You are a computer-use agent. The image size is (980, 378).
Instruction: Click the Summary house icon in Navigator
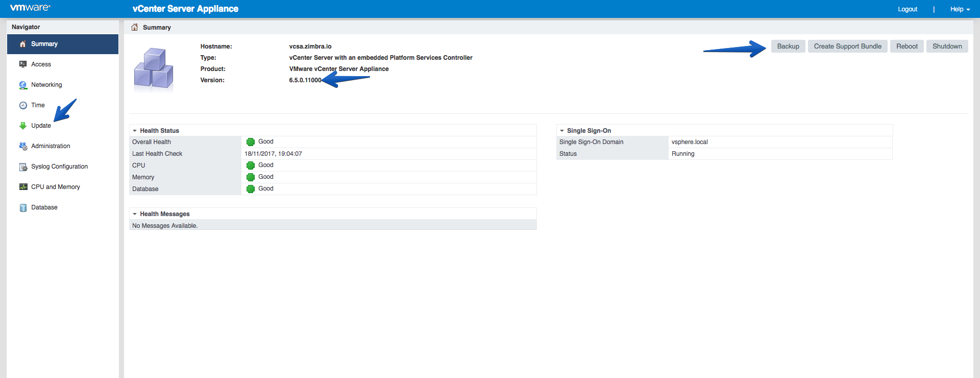pos(22,44)
